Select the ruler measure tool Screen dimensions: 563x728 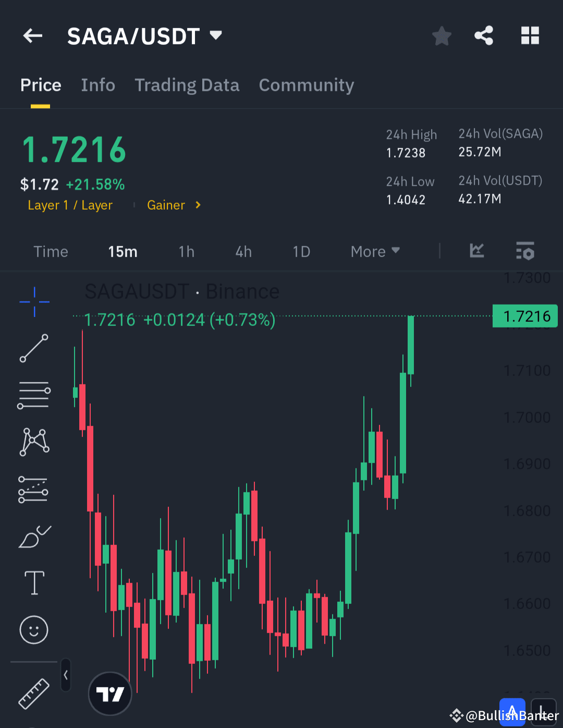[x=34, y=694]
